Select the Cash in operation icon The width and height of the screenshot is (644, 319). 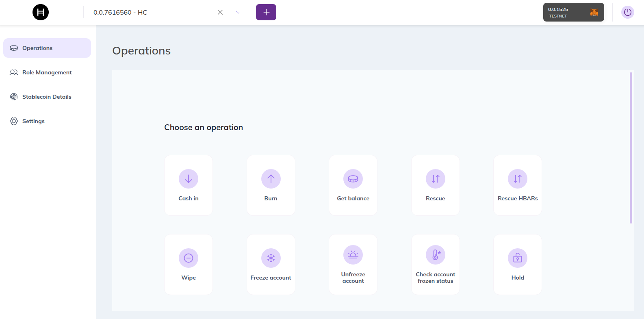189,179
